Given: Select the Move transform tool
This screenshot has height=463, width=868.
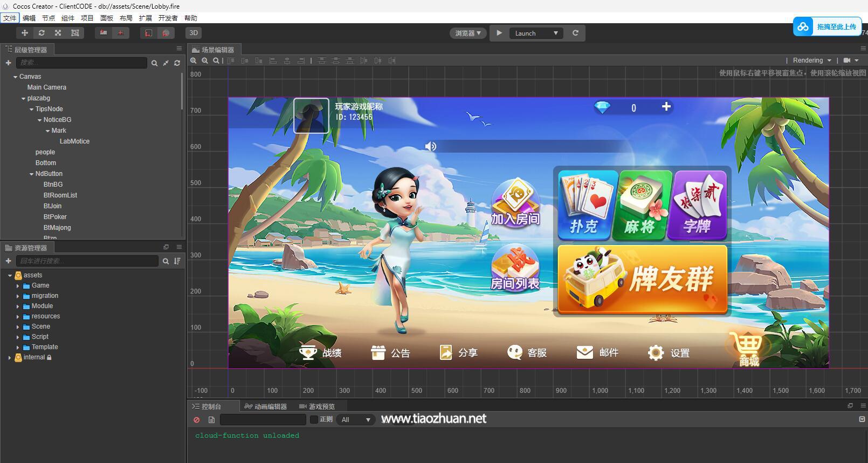Looking at the screenshot, I should [x=24, y=33].
